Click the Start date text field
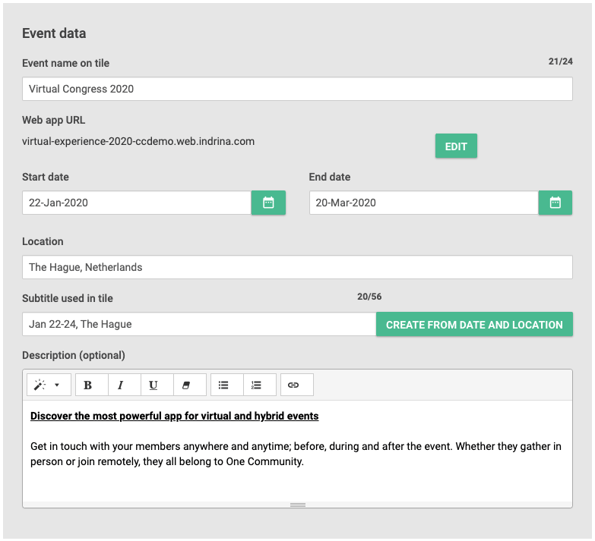This screenshot has width=595, height=541. [137, 203]
